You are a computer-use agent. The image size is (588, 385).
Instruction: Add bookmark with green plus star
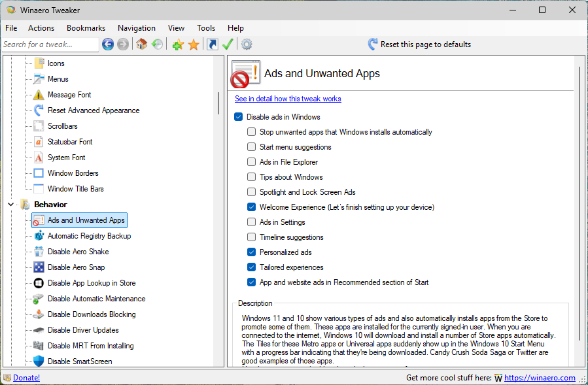tap(178, 44)
